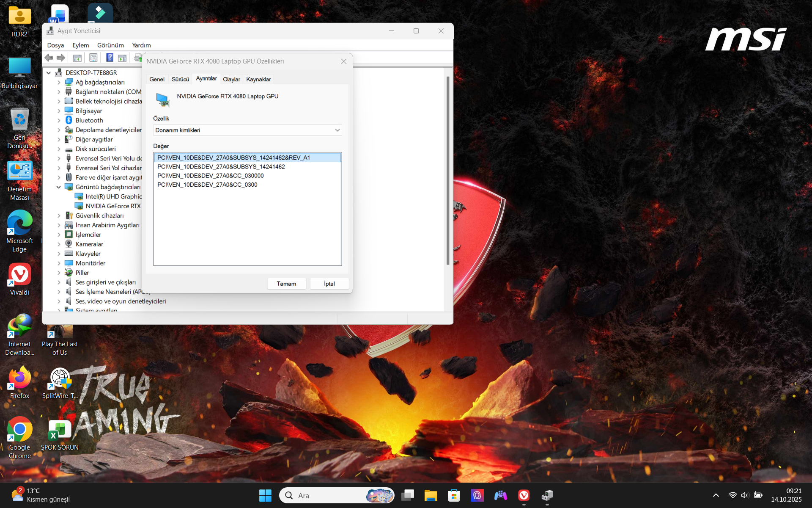Open the game controller app on taskbar

tap(501, 495)
